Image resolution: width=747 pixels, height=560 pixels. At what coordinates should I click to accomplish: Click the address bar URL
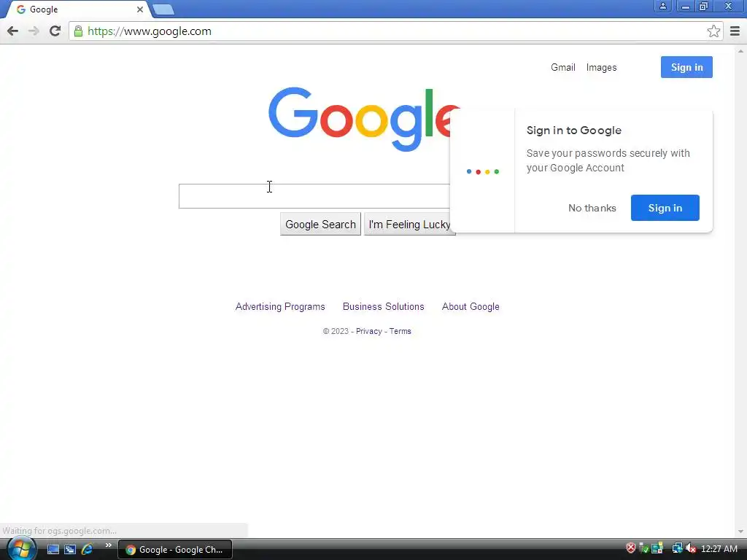point(149,31)
